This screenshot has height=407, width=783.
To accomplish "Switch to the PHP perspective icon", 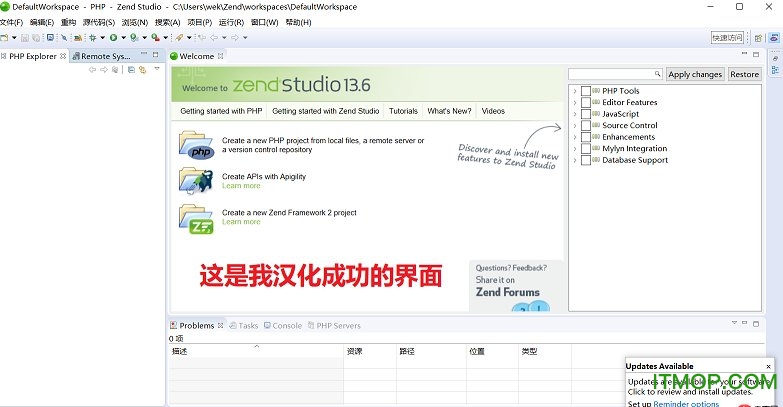I will (x=774, y=37).
